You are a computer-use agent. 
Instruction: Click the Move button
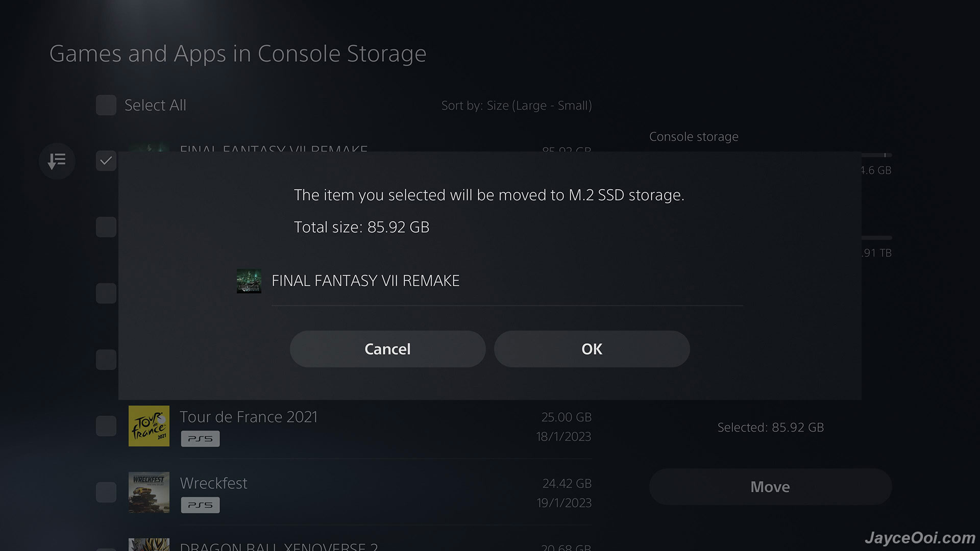click(771, 487)
